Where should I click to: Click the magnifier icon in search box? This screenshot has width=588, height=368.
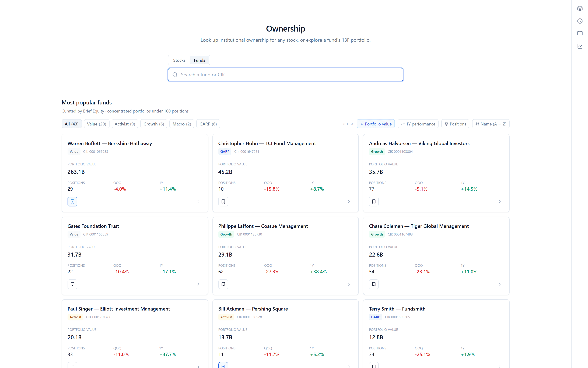pos(175,75)
